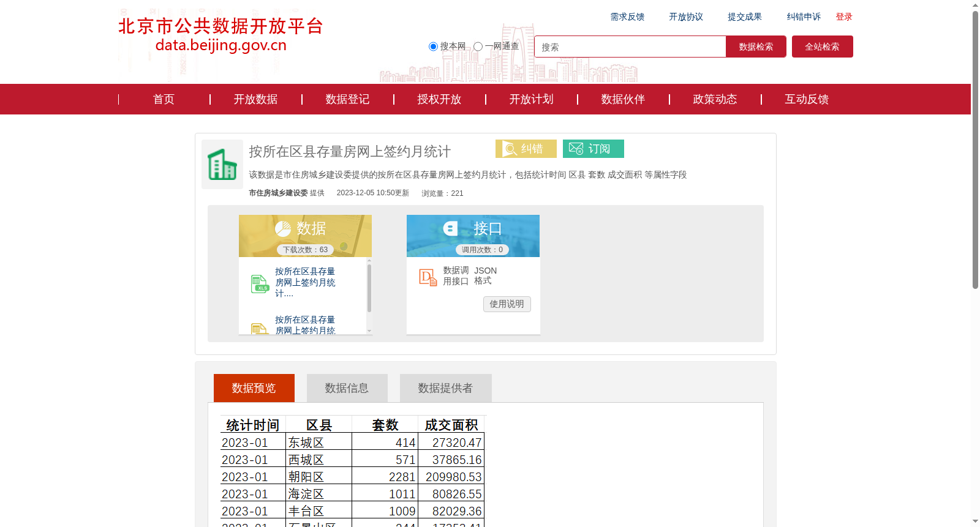
Task: Open the 首页 navigation item
Action: (164, 99)
